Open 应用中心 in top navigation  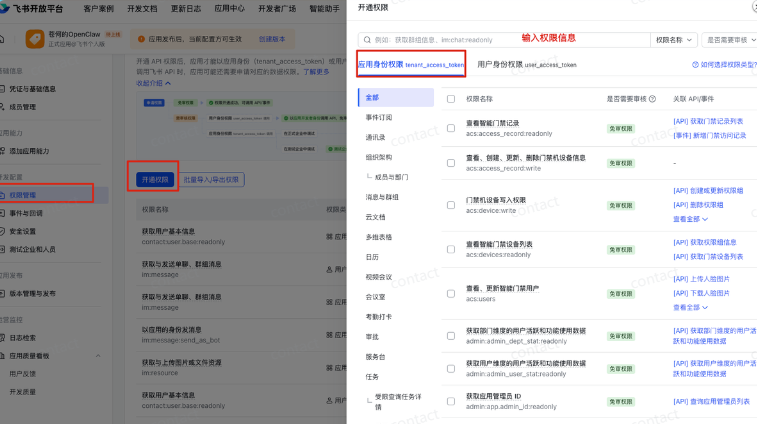coord(229,8)
